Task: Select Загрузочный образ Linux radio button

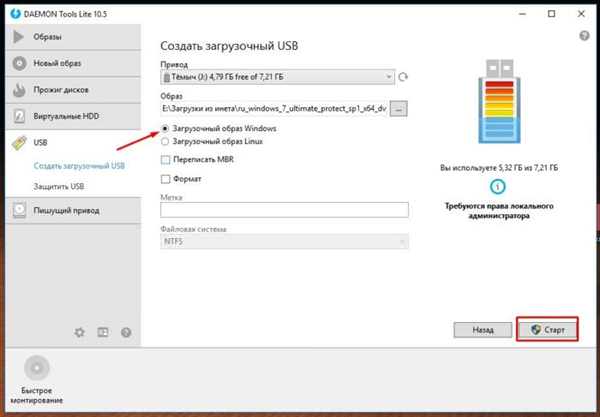Action: pos(165,142)
